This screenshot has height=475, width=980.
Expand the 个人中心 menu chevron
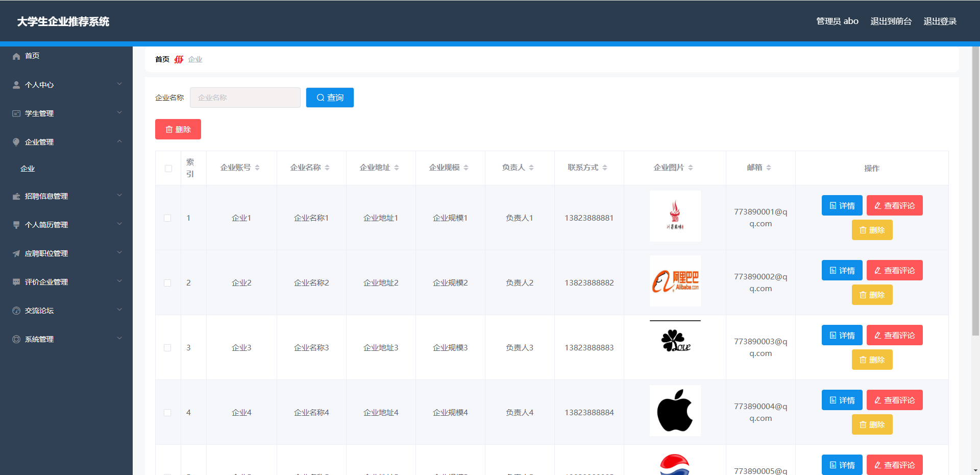coord(119,84)
